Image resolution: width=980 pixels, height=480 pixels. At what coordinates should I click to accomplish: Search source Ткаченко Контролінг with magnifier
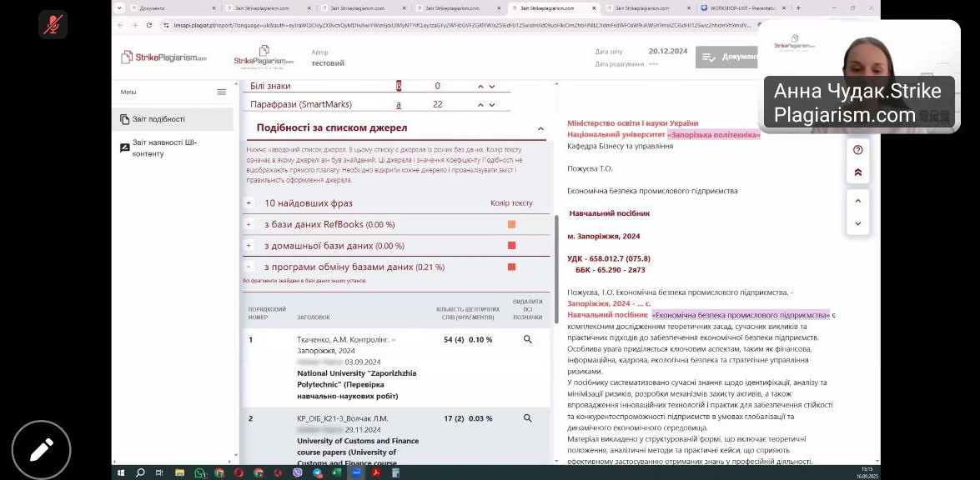pyautogui.click(x=527, y=339)
